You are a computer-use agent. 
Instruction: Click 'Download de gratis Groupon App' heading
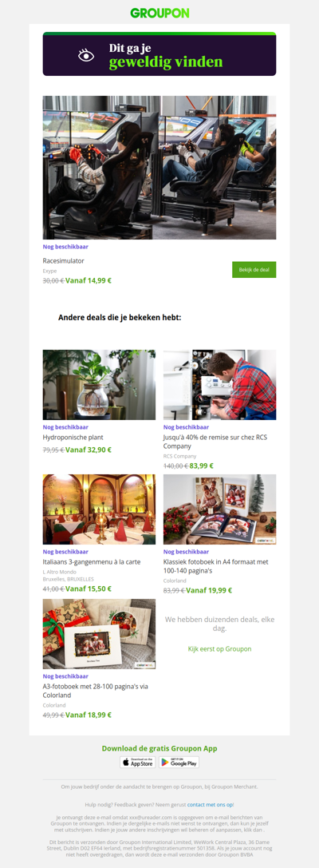pyautogui.click(x=159, y=748)
